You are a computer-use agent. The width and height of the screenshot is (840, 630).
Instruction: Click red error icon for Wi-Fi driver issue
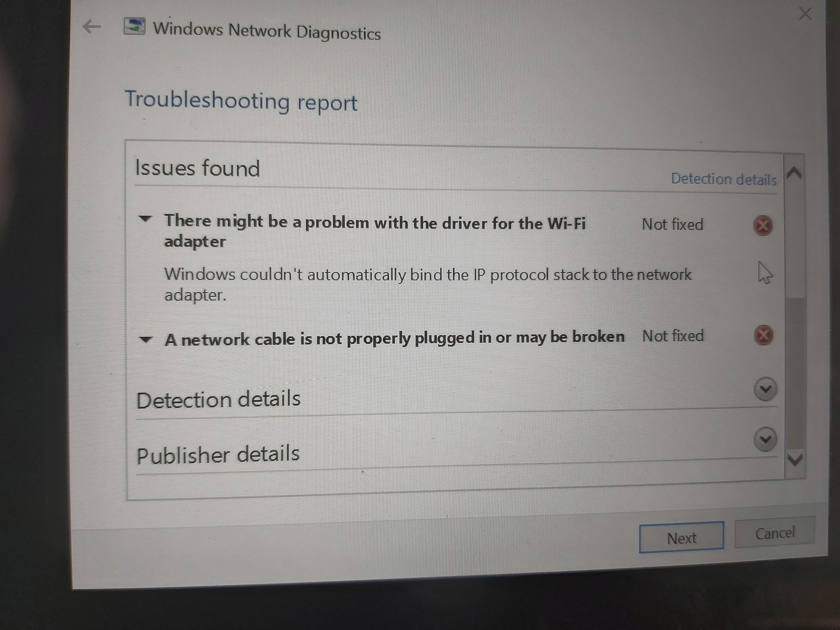(x=763, y=226)
